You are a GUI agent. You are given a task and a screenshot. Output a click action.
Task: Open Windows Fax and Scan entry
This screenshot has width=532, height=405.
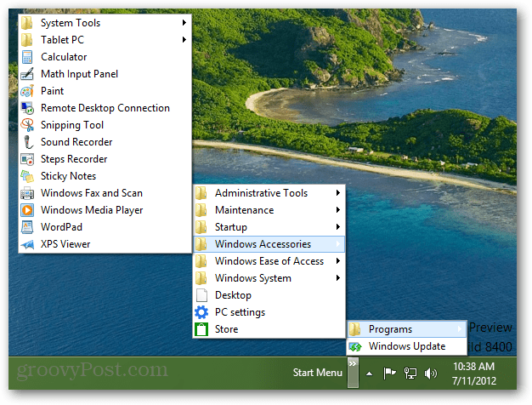[105, 193]
